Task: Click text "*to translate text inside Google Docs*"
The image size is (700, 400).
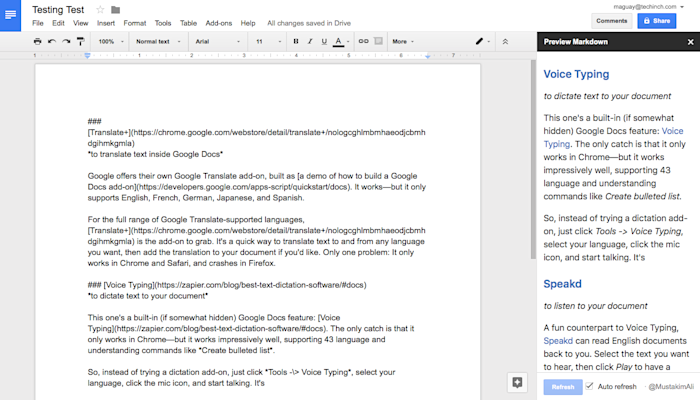Action: 155,154
